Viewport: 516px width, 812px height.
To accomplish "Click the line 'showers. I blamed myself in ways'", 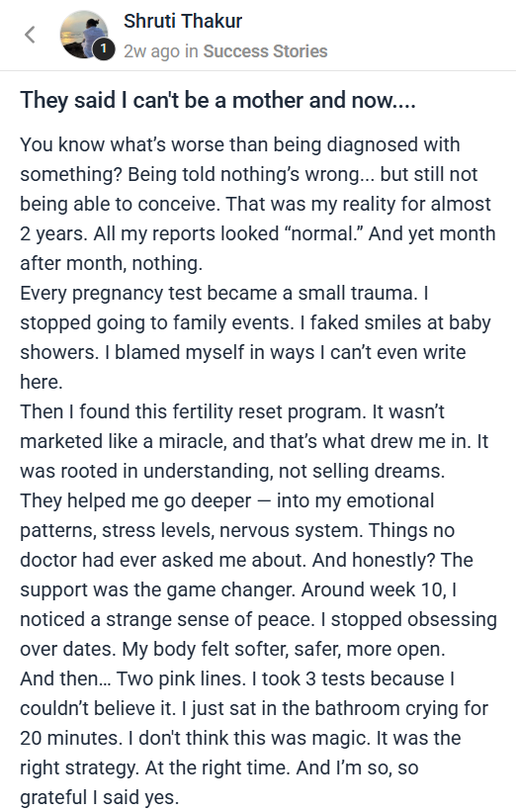I will [x=243, y=353].
